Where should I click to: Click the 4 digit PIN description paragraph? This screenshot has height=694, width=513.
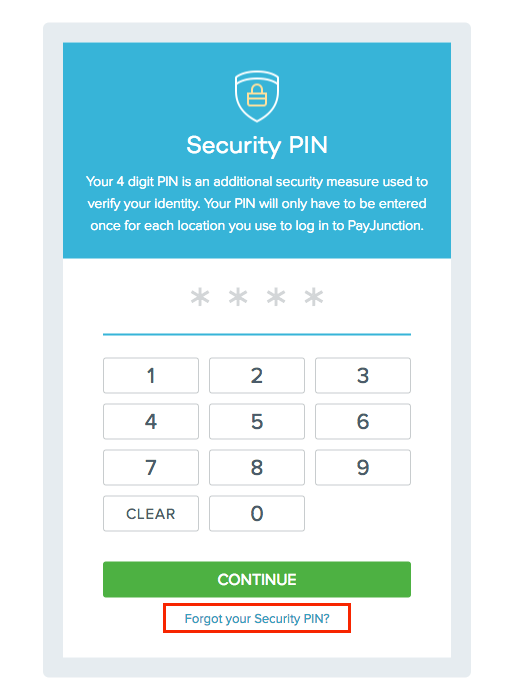point(257,204)
